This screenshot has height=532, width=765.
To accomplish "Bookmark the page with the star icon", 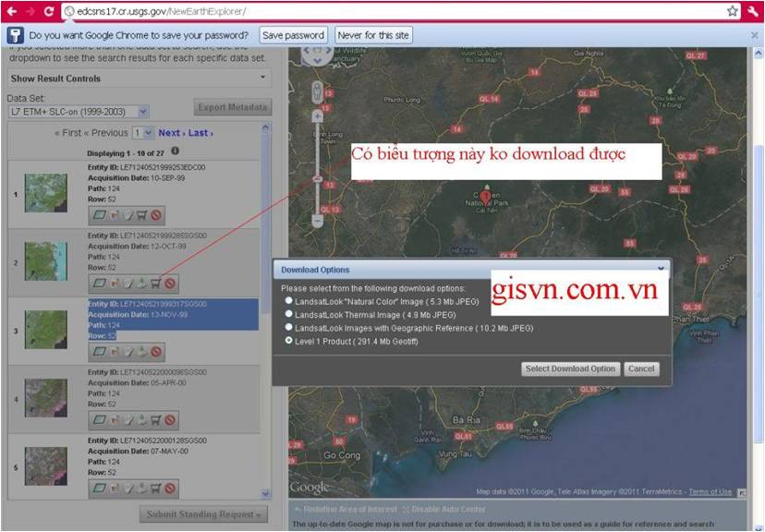I will click(x=733, y=11).
